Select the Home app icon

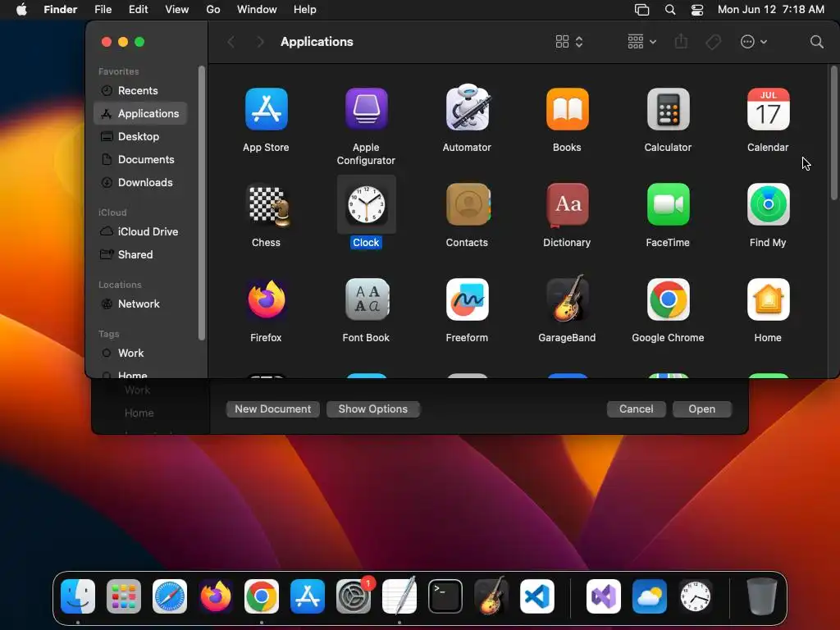point(768,299)
